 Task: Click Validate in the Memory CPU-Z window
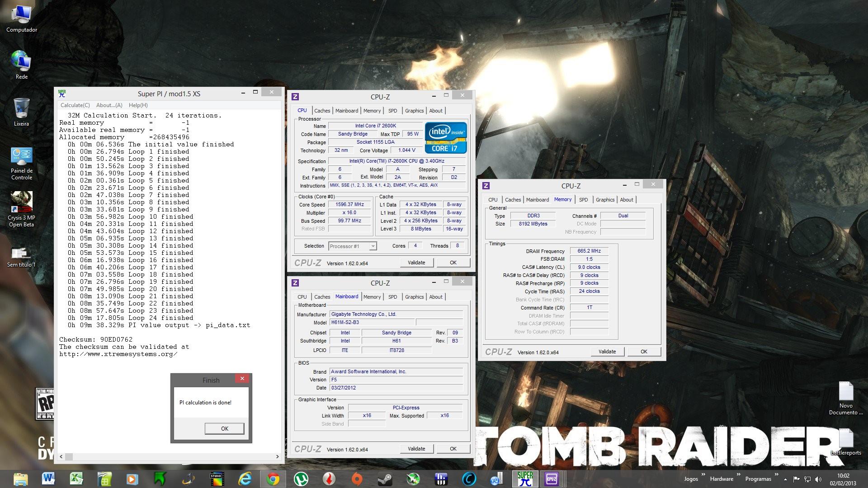tap(607, 352)
